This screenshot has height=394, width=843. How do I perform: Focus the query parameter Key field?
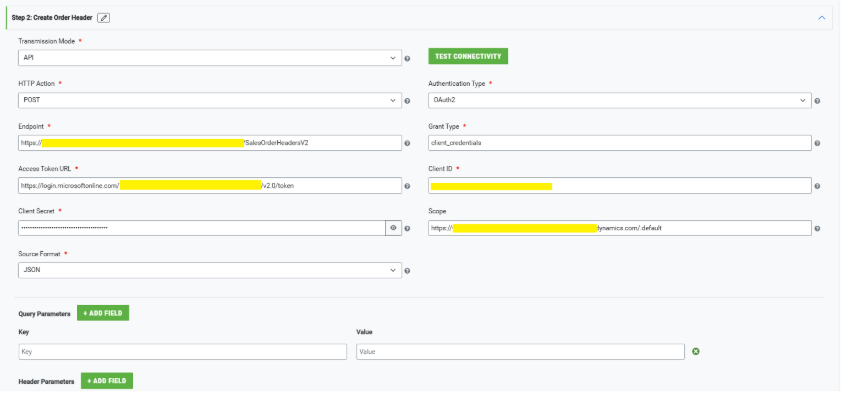(x=182, y=352)
